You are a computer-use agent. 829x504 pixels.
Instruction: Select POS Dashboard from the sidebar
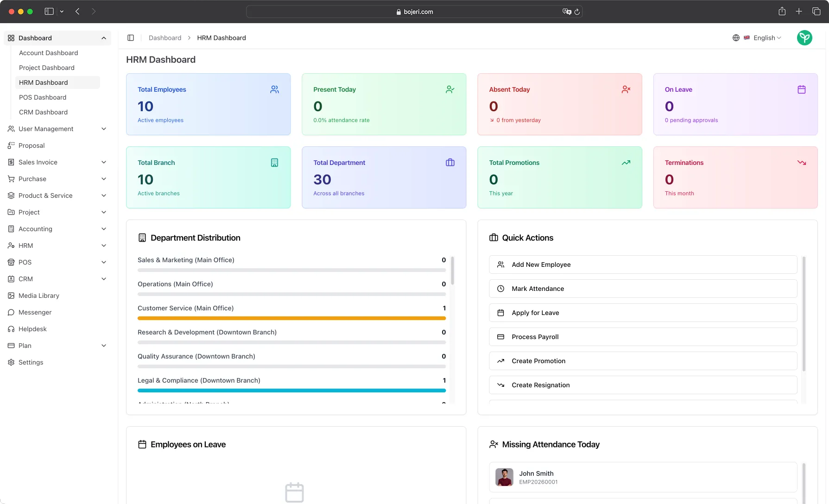tap(43, 97)
